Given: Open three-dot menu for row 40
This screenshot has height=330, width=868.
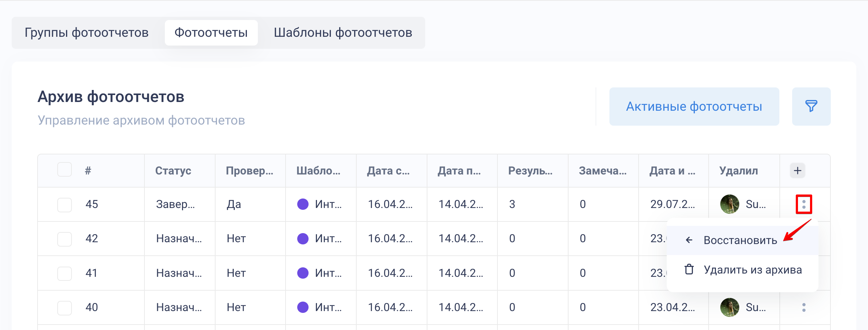Looking at the screenshot, I should pyautogui.click(x=803, y=307).
